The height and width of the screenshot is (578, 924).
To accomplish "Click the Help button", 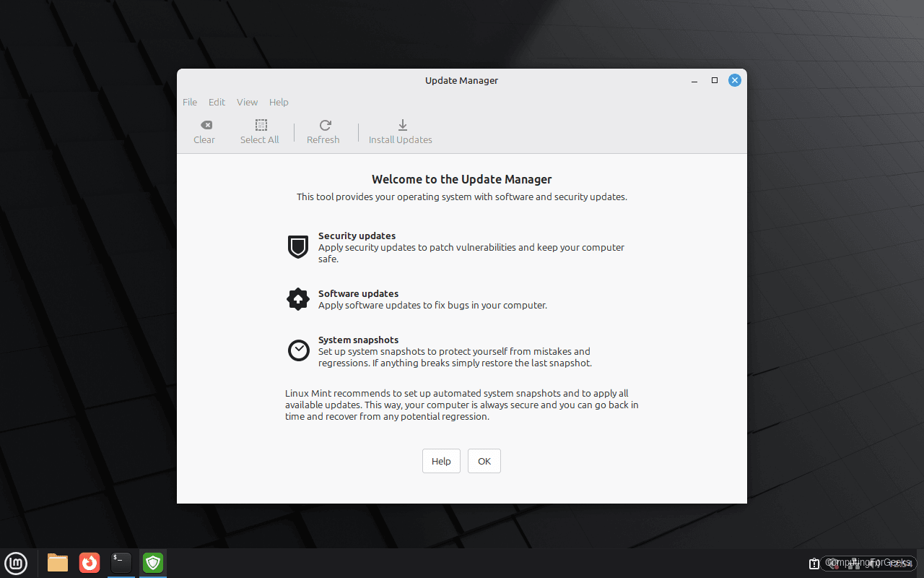I will 440,461.
